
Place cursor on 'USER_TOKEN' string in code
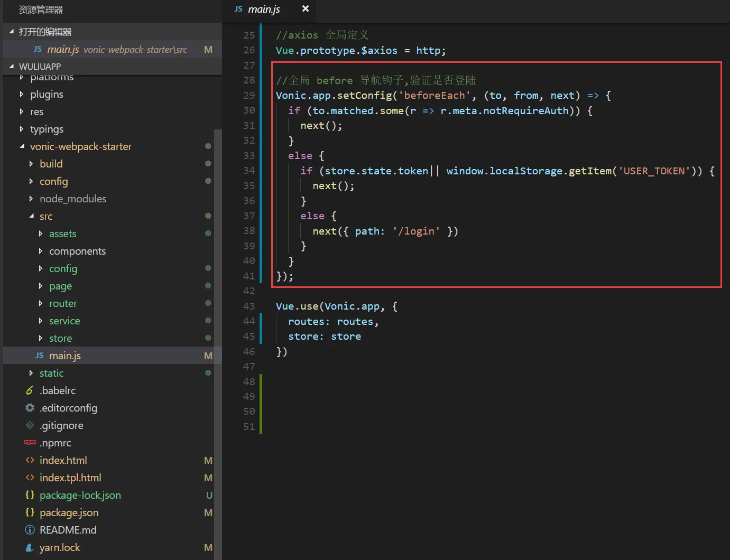click(654, 171)
